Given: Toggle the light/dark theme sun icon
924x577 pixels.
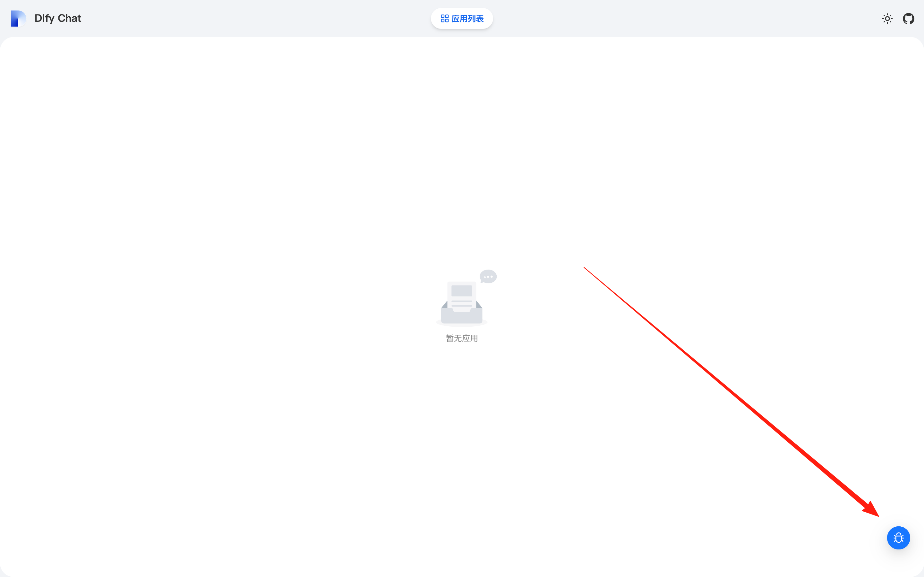Looking at the screenshot, I should point(887,18).
